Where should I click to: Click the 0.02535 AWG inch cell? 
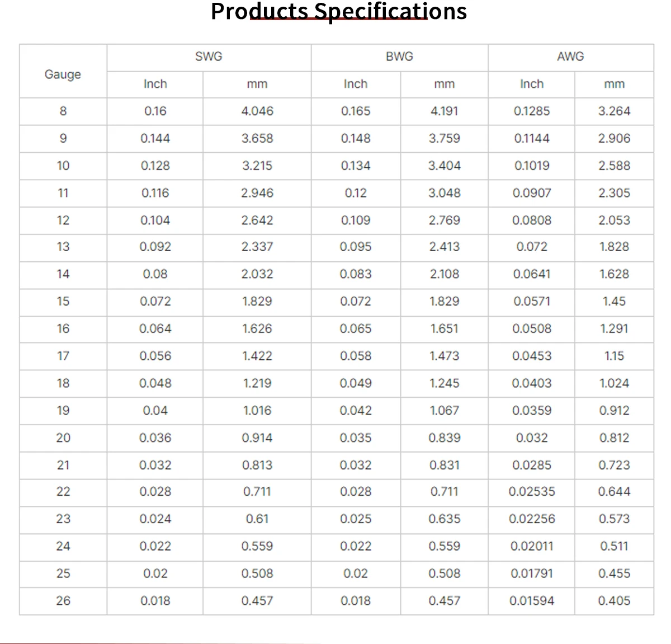coord(531,492)
